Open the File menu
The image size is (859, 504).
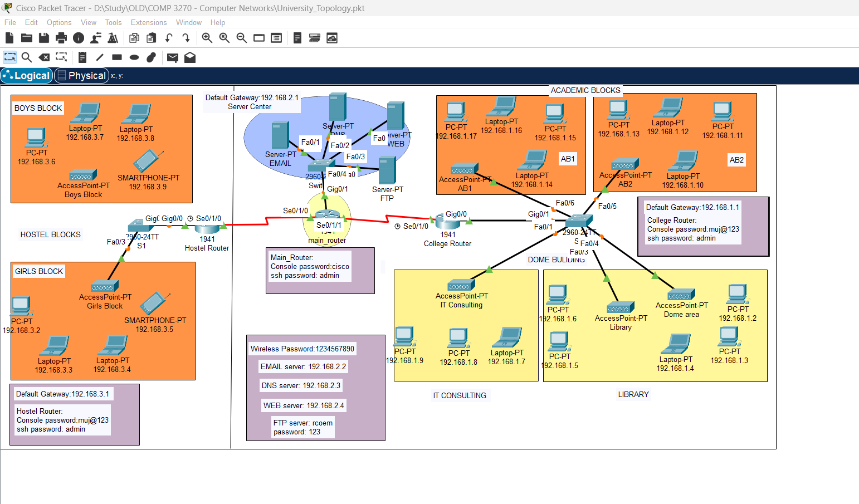coord(10,22)
